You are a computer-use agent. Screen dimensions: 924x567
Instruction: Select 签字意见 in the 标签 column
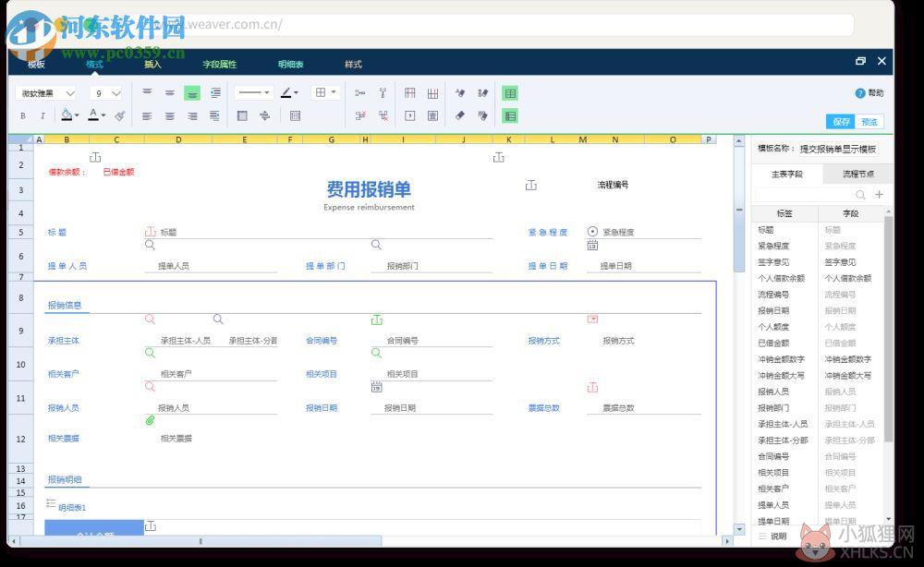point(773,262)
